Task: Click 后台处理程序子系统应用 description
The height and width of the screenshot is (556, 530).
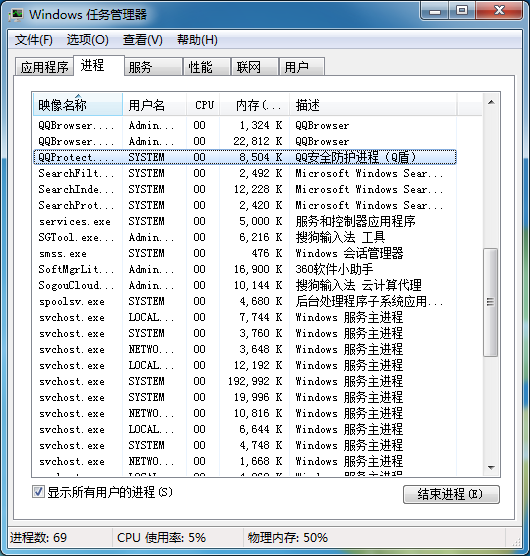Action: click(369, 301)
